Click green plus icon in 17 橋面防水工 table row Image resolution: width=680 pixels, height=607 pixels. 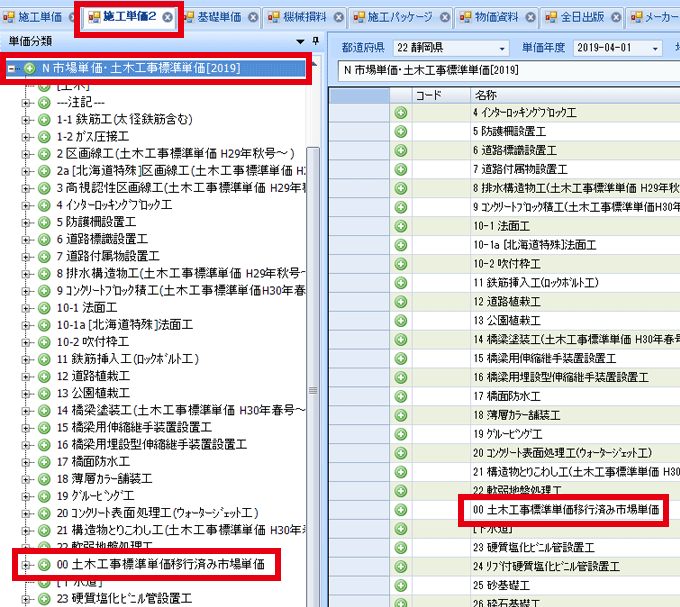point(401,396)
